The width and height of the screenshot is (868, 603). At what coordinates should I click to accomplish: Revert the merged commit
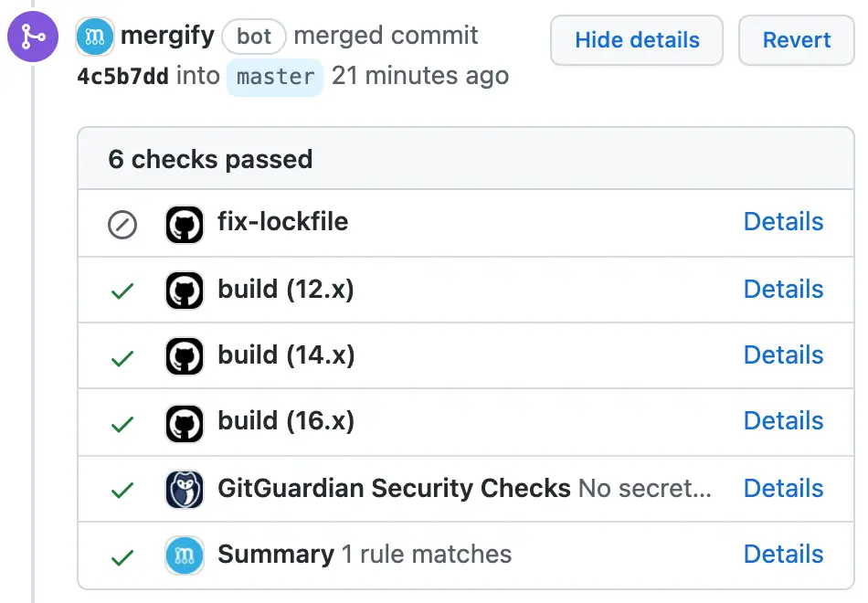[x=796, y=40]
